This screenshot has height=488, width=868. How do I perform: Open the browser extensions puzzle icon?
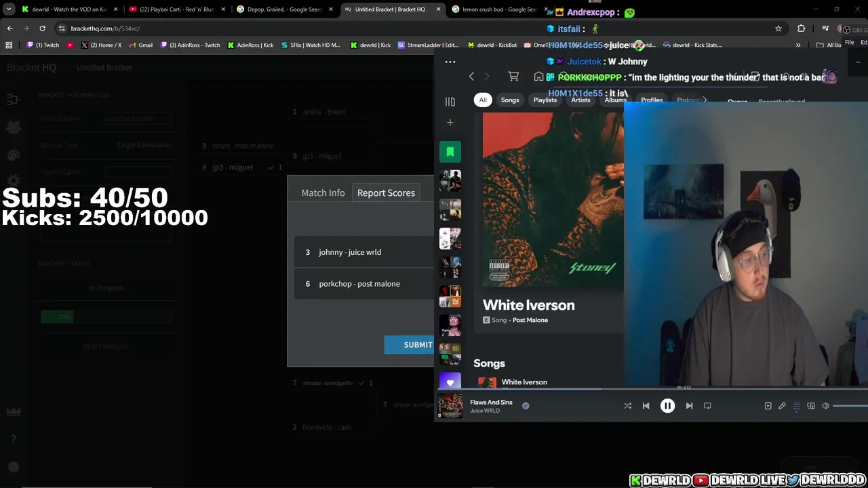(x=802, y=28)
